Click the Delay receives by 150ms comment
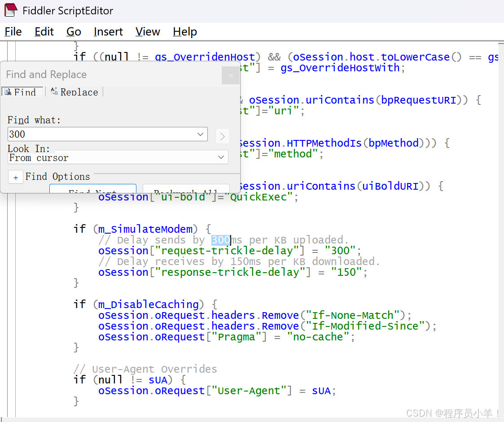504x422 pixels. 240,261
